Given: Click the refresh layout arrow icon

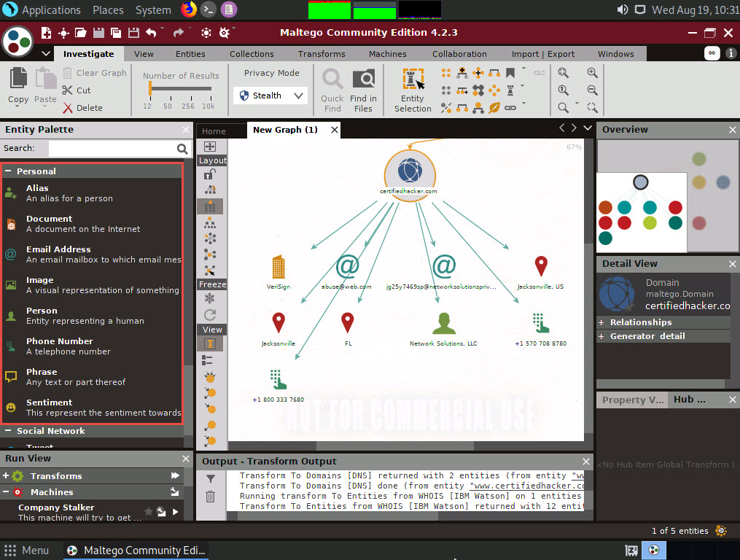Looking at the screenshot, I should point(210,315).
